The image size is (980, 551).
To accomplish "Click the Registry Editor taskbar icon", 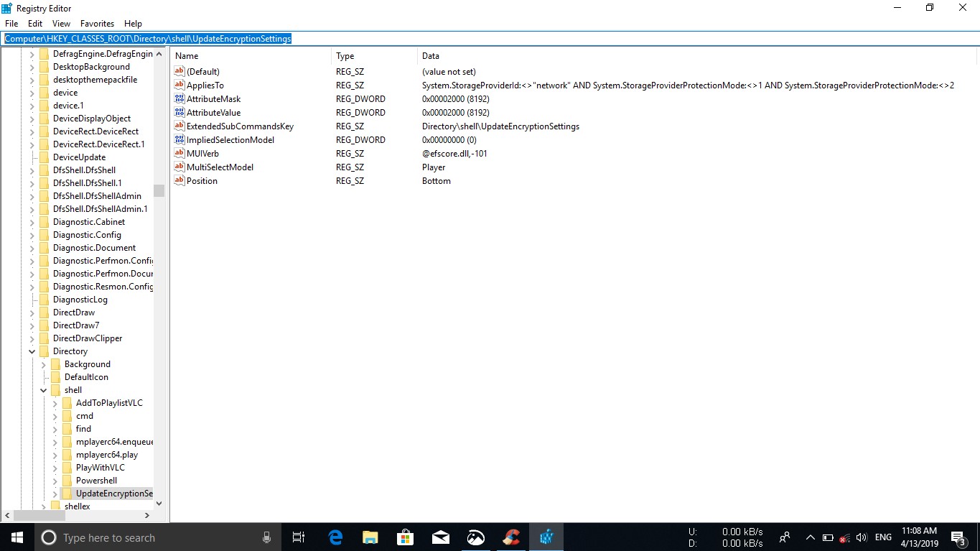I will pyautogui.click(x=546, y=537).
